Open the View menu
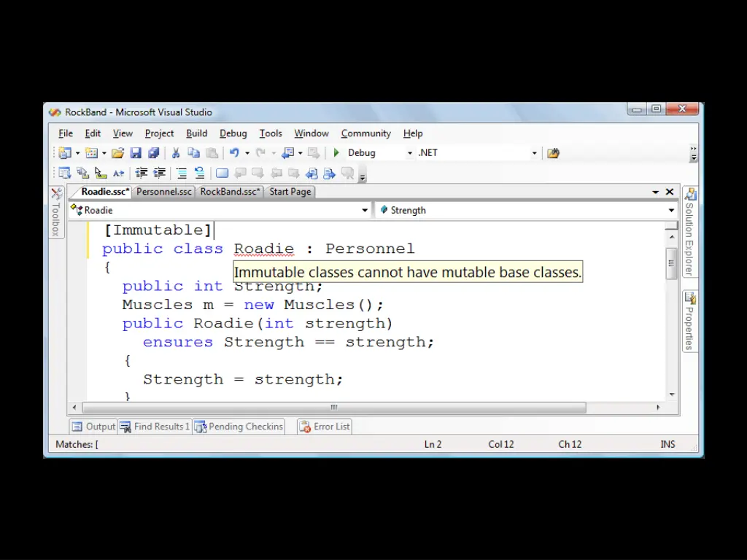Screen dimensions: 747x560 [123, 133]
